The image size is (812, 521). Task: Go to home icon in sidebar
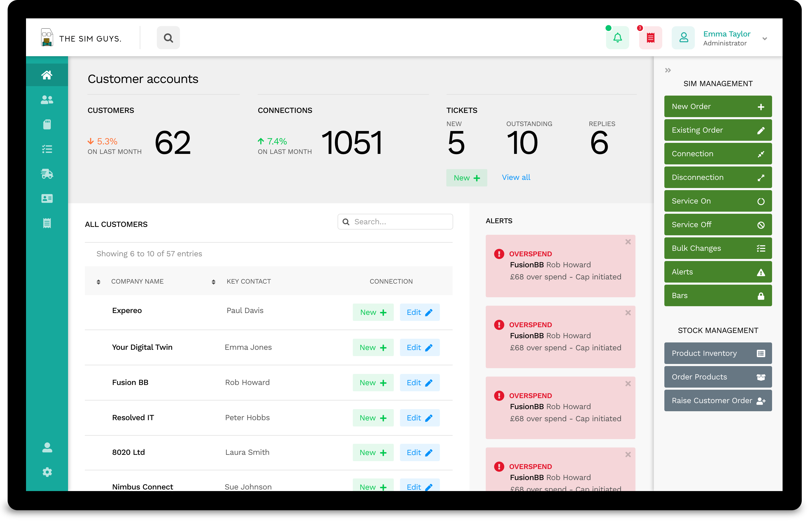pyautogui.click(x=47, y=75)
